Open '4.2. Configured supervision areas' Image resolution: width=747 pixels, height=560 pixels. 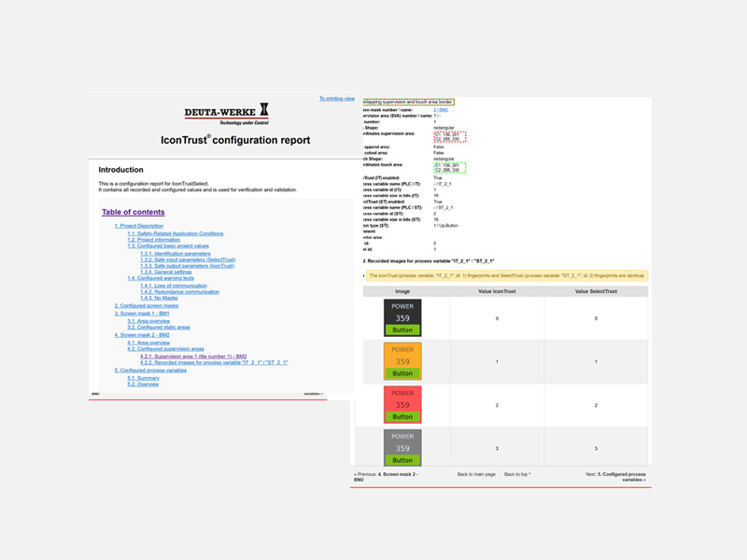(165, 348)
